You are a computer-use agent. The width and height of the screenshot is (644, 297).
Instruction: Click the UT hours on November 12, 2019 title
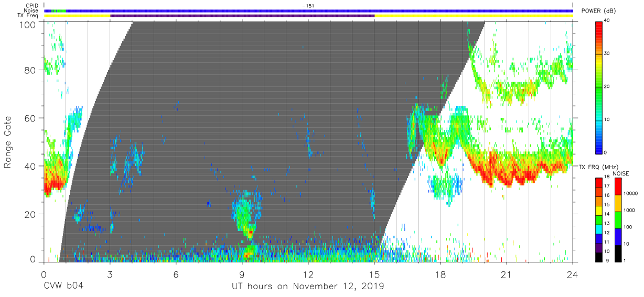pos(308,286)
